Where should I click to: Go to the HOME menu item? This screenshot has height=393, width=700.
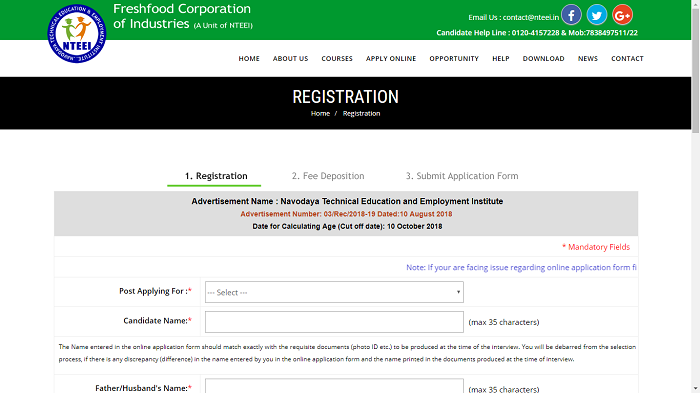249,59
